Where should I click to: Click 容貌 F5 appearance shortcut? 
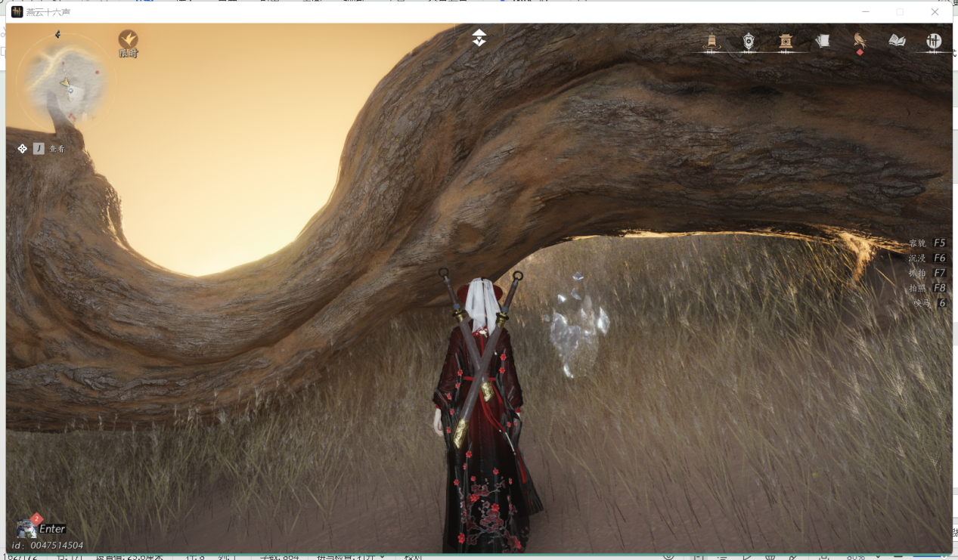point(927,243)
